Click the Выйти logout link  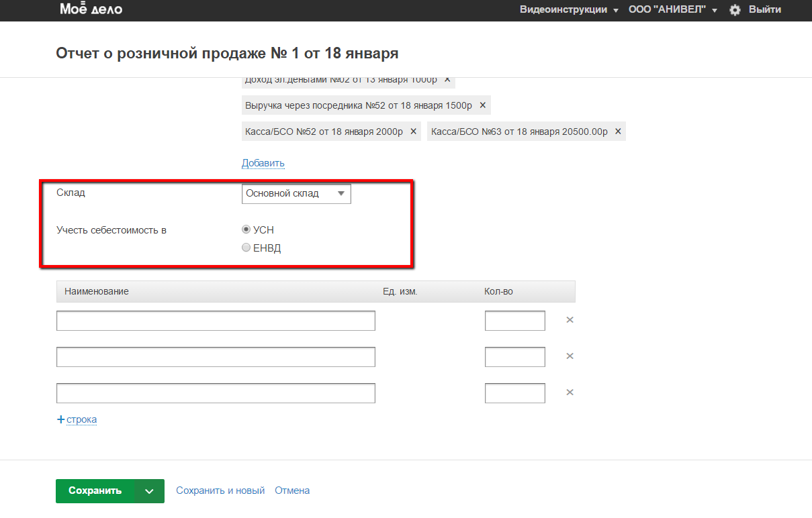[765, 10]
